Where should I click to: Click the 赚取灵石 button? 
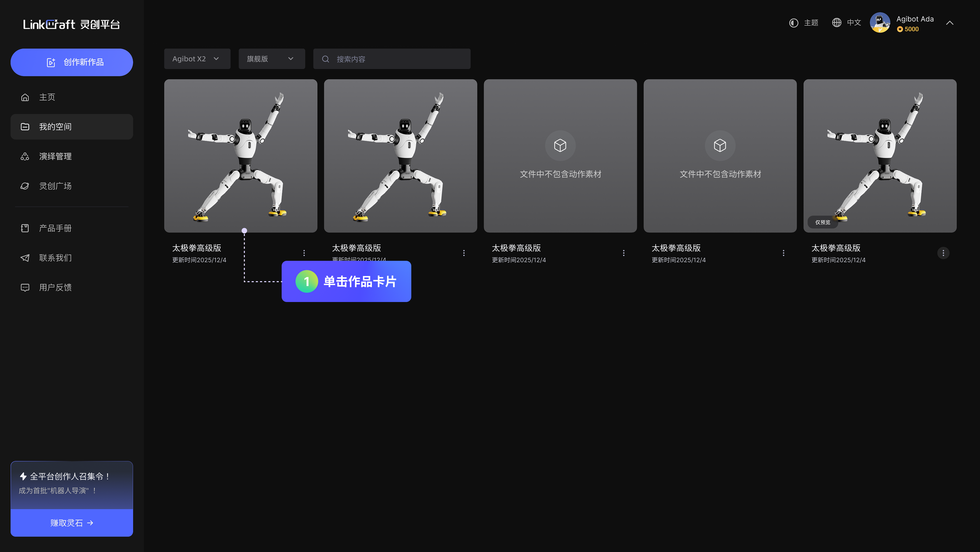coord(72,523)
